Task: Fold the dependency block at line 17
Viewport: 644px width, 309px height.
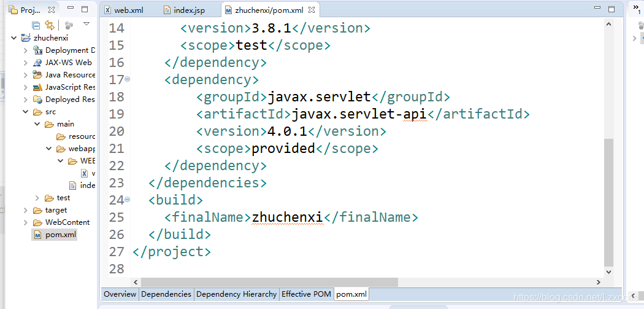Action: [x=127, y=79]
